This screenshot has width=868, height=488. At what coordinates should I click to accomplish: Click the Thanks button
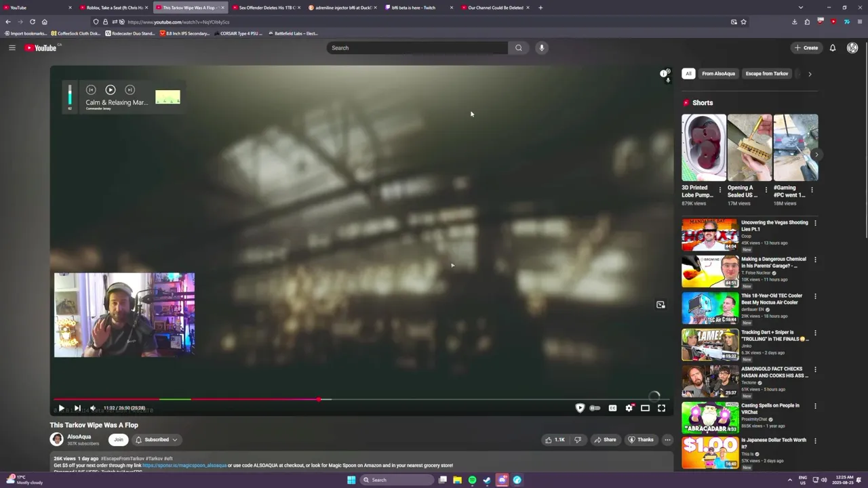tap(641, 440)
